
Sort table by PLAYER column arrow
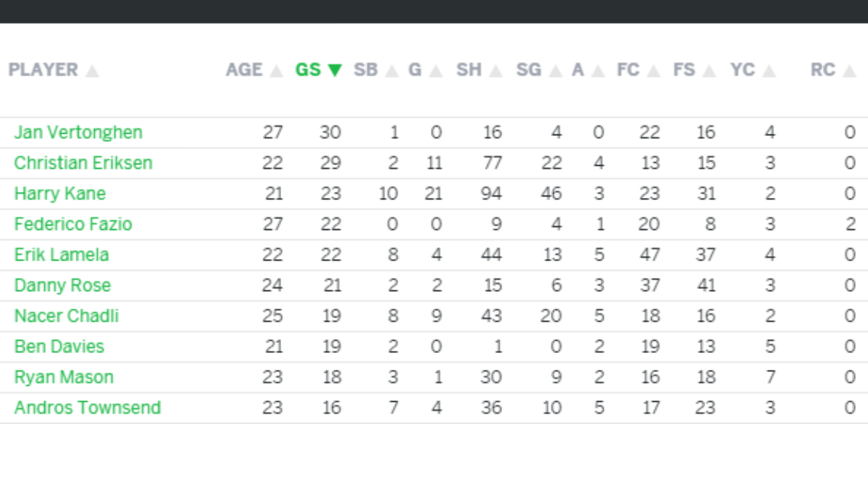click(92, 71)
